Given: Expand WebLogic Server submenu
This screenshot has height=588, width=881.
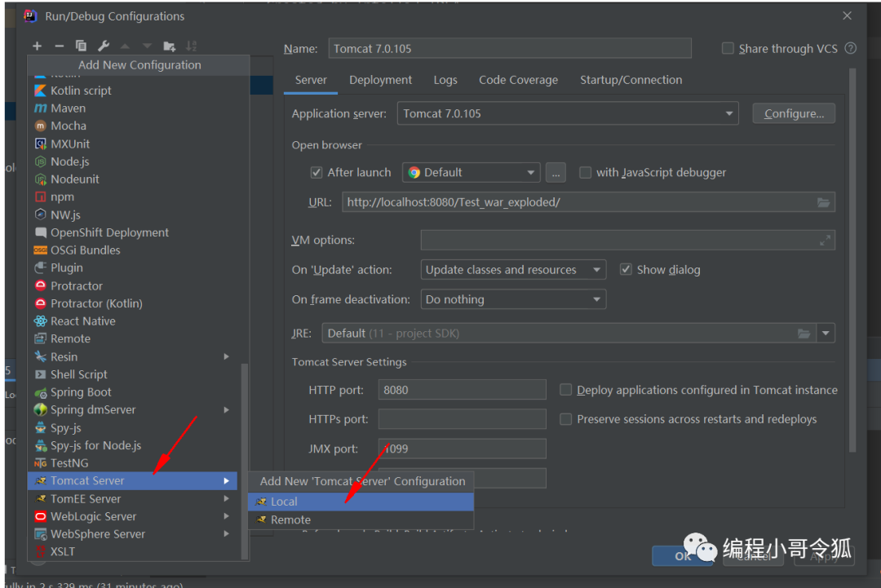Looking at the screenshot, I should [x=226, y=516].
